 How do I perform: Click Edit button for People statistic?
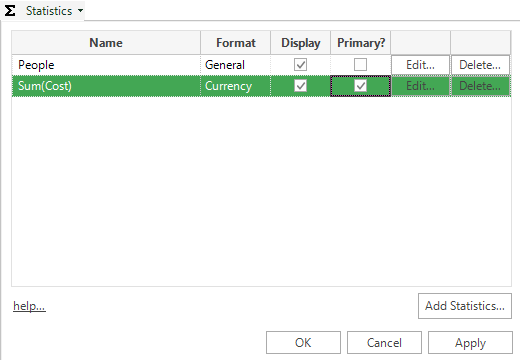pyautogui.click(x=420, y=65)
